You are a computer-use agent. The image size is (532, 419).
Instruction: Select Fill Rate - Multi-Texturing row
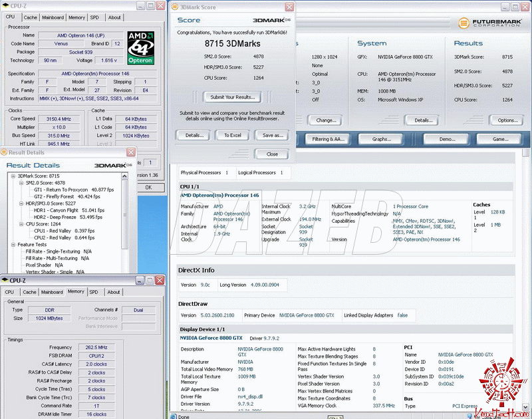point(57,258)
